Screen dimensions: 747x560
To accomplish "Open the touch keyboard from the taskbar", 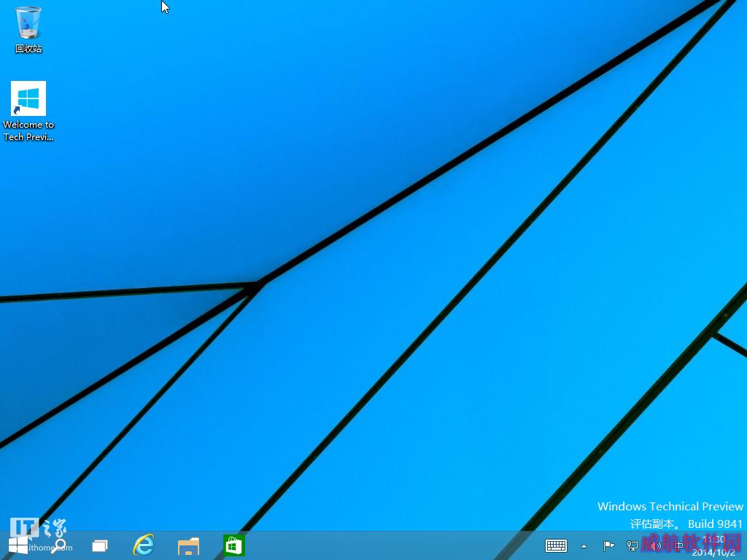I will (x=556, y=545).
